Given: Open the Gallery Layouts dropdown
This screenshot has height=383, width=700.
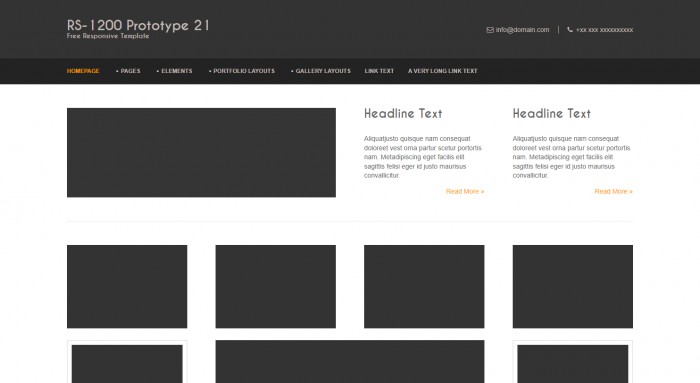Looking at the screenshot, I should (x=321, y=71).
